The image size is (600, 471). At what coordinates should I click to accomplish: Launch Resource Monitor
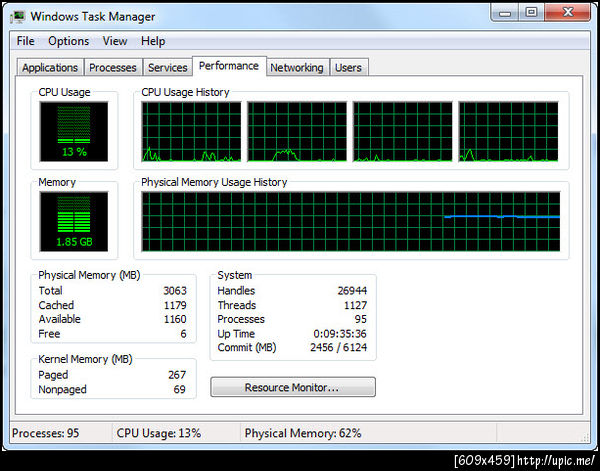click(x=293, y=387)
